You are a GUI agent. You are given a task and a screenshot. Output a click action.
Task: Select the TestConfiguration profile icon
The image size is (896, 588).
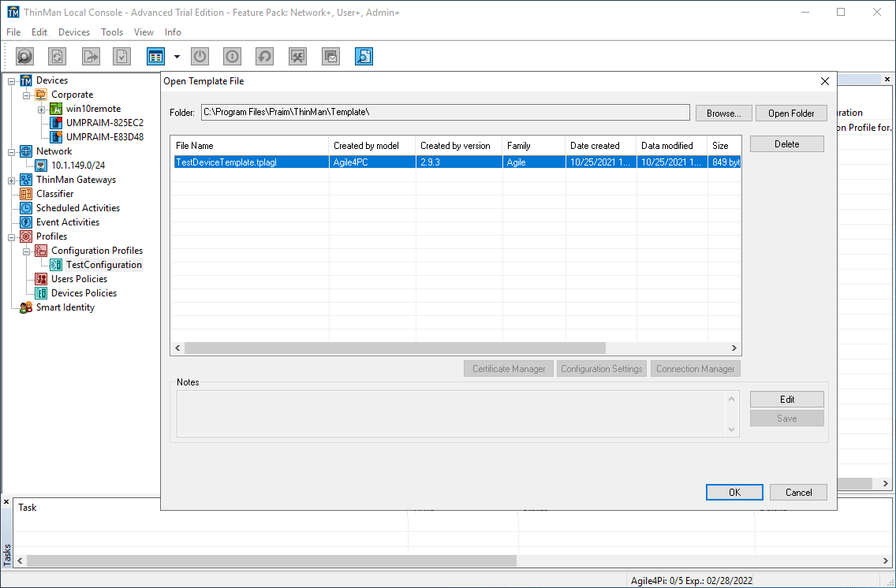[x=56, y=265]
